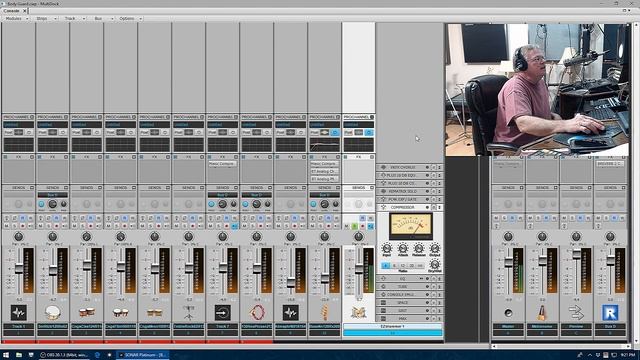Open the Modules dropdown menu
Viewport: 640px width, 360px height.
16,19
